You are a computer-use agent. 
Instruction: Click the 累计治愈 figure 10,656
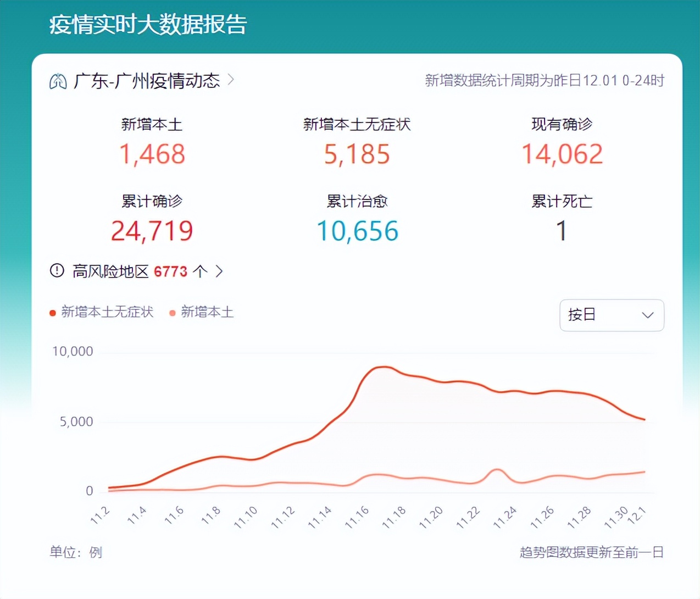point(357,231)
